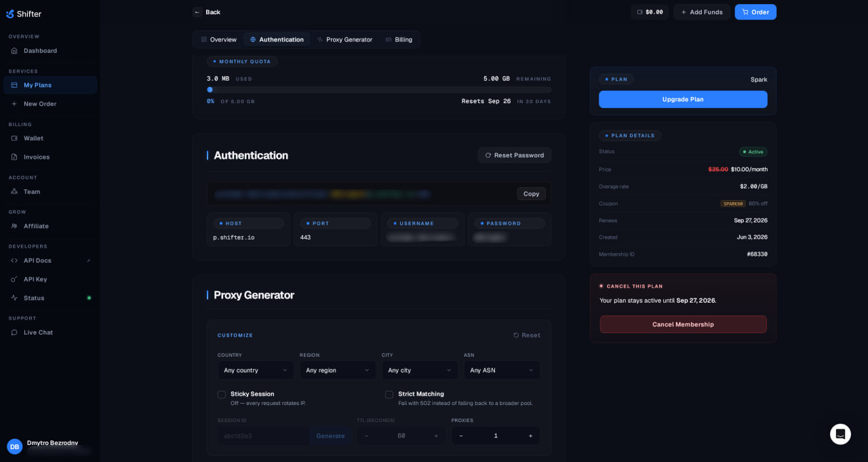Open the live chat bubble icon
Image resolution: width=868 pixels, height=462 pixels.
pyautogui.click(x=840, y=434)
